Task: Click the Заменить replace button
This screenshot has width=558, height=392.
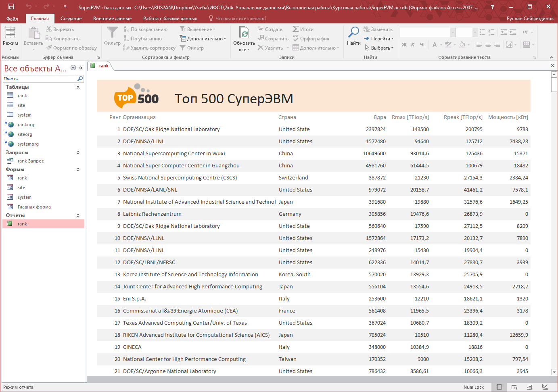Action: [378, 29]
